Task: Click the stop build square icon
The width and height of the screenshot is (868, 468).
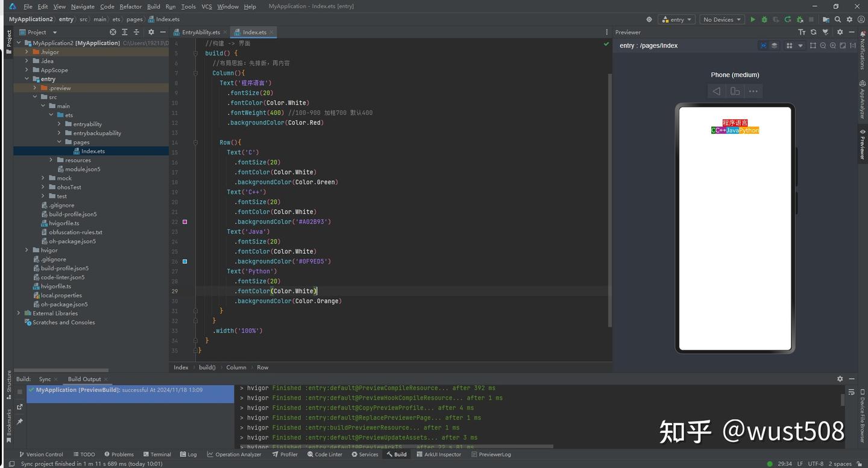Action: click(x=20, y=391)
